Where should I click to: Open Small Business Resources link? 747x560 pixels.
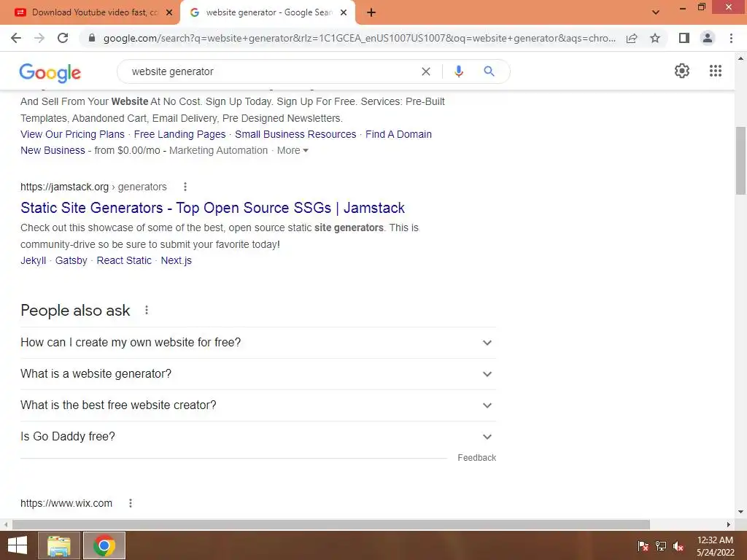pyautogui.click(x=295, y=134)
